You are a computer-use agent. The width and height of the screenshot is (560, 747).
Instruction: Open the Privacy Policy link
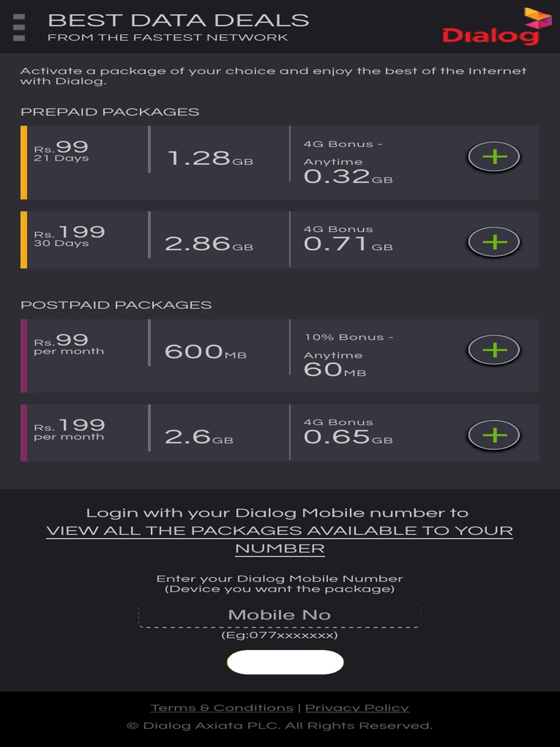pos(357,708)
